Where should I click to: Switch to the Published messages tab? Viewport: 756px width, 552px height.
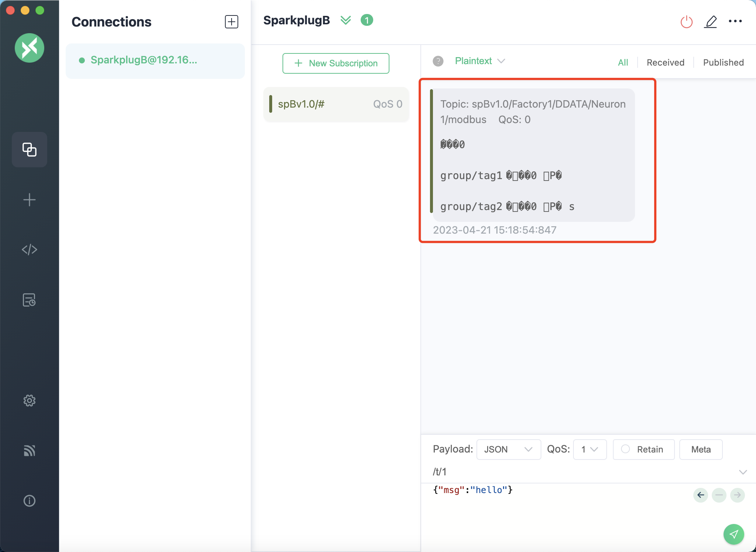tap(723, 62)
